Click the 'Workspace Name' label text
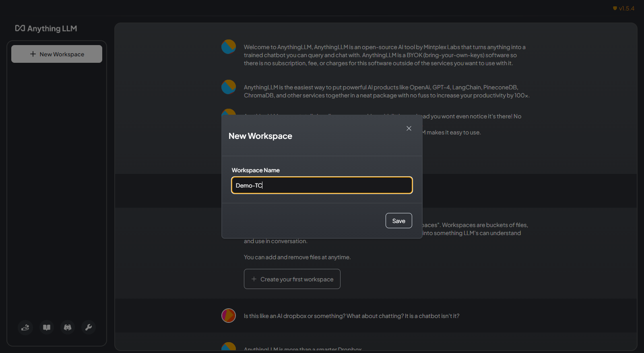This screenshot has height=353, width=644. pyautogui.click(x=256, y=170)
